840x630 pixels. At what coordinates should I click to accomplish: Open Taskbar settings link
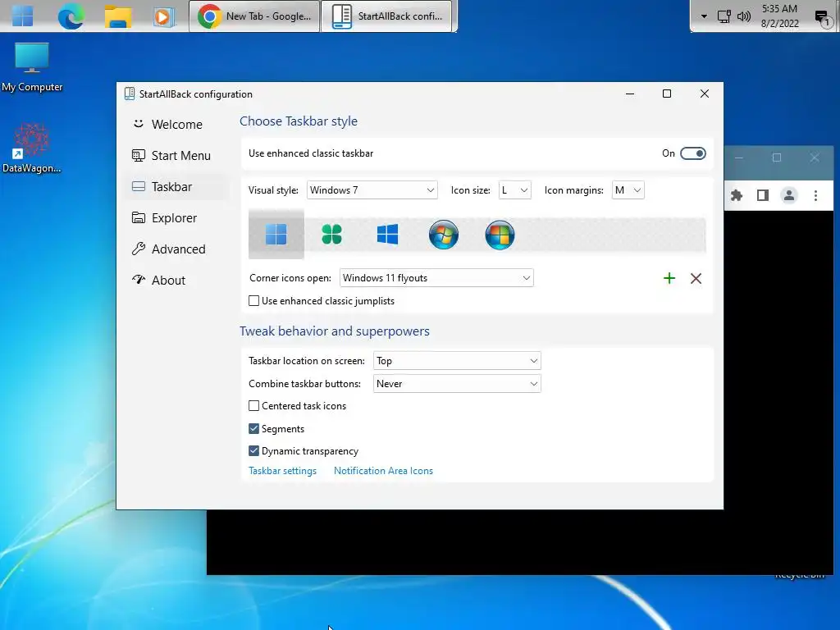282,471
